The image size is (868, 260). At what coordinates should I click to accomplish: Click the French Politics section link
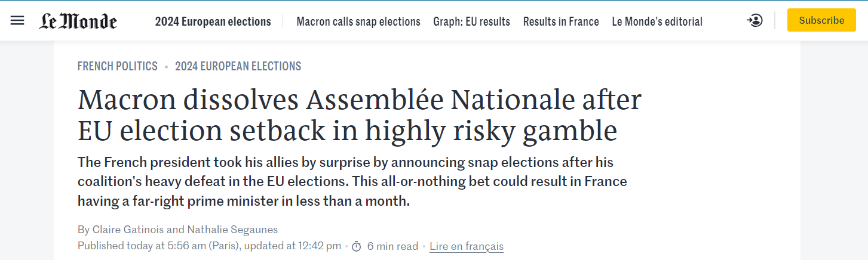point(118,66)
